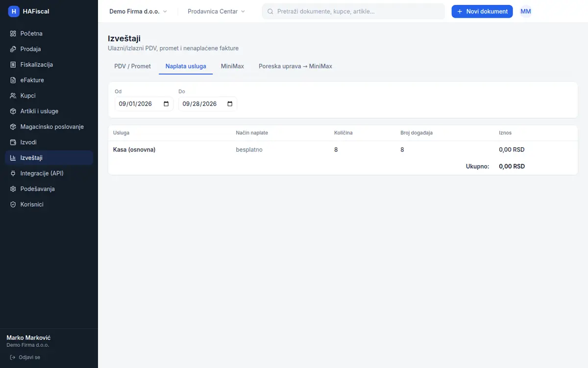
Task: Navigate to Magacinsko poslovanje
Action: pyautogui.click(x=49, y=127)
